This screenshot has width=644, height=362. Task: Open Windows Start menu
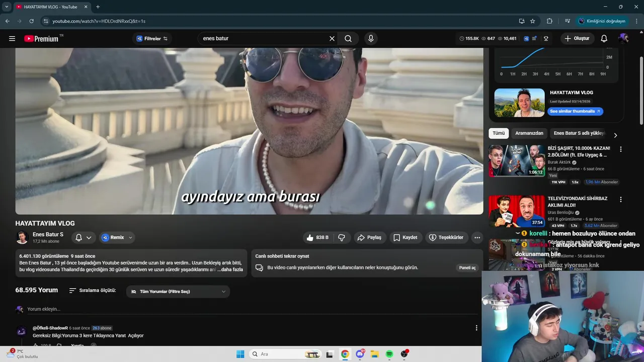240,354
